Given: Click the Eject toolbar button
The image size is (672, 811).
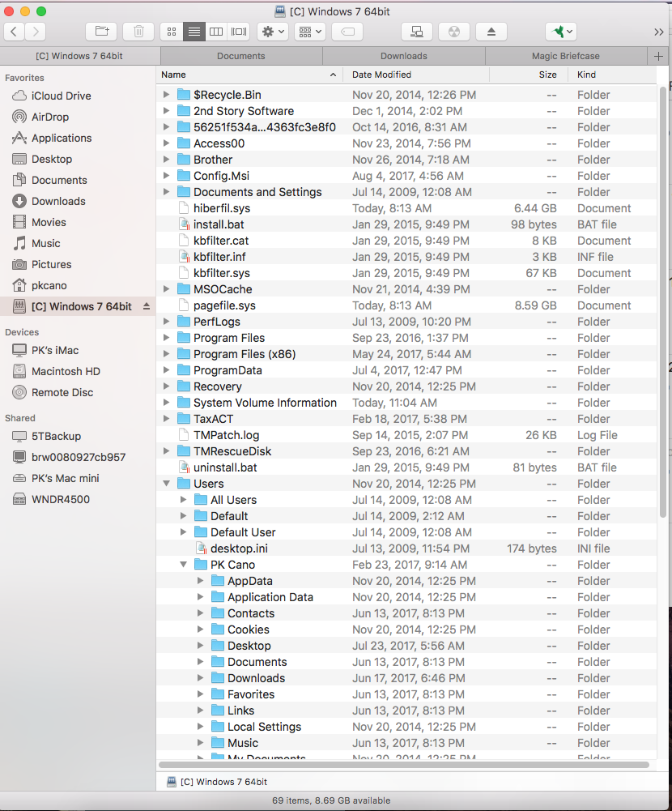Looking at the screenshot, I should pos(491,32).
